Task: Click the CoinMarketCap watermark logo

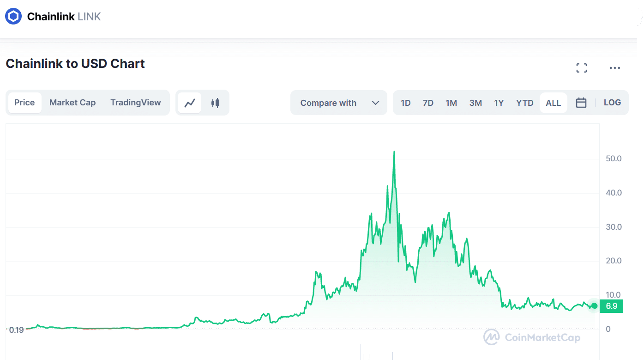Action: click(532, 337)
